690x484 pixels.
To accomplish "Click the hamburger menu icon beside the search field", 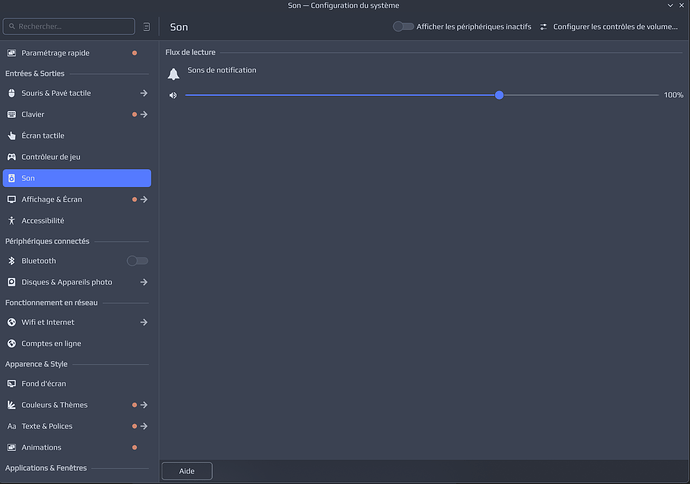I will click(147, 27).
